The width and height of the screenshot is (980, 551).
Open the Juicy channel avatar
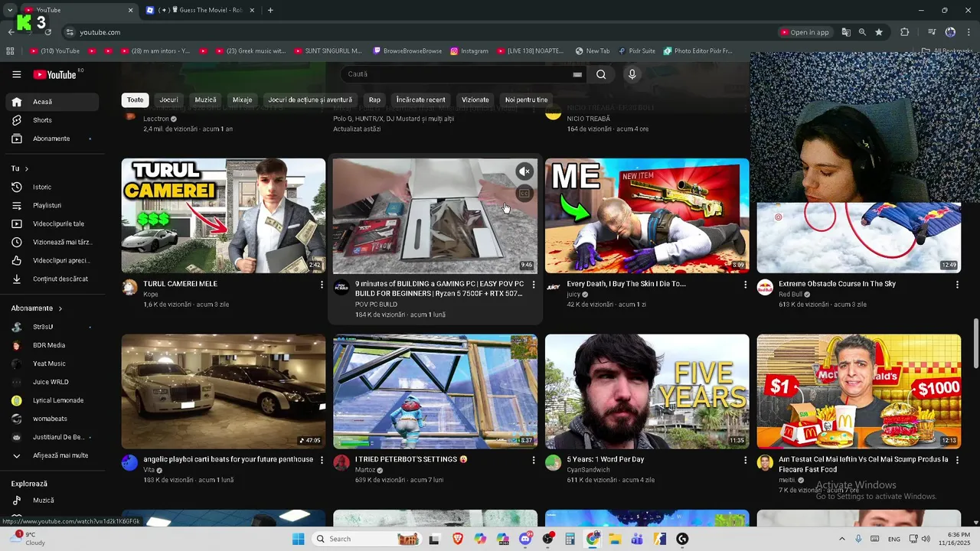(x=554, y=287)
